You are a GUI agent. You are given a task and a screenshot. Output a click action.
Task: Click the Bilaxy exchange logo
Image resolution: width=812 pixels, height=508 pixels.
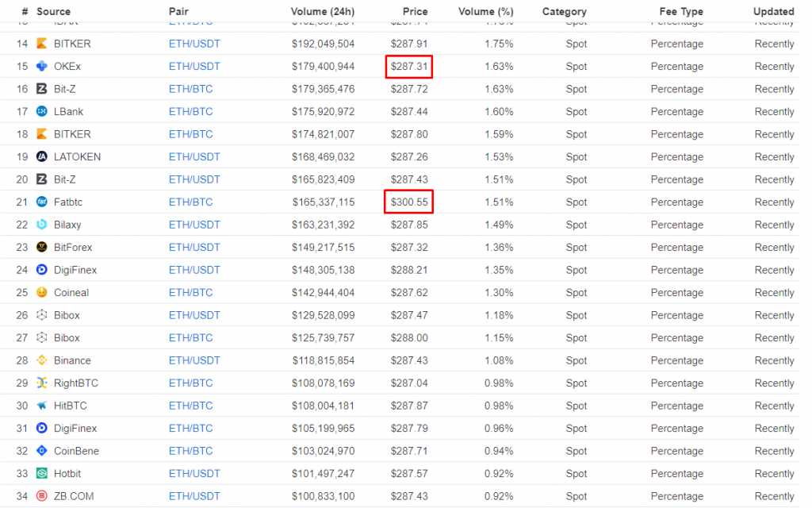[x=42, y=225]
